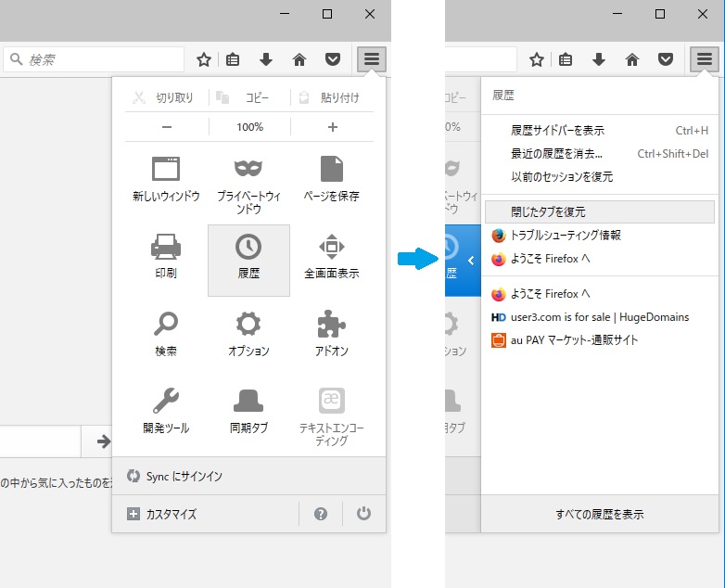Reset zoom by clicking 100%
This screenshot has height=588, width=725.
(x=249, y=127)
